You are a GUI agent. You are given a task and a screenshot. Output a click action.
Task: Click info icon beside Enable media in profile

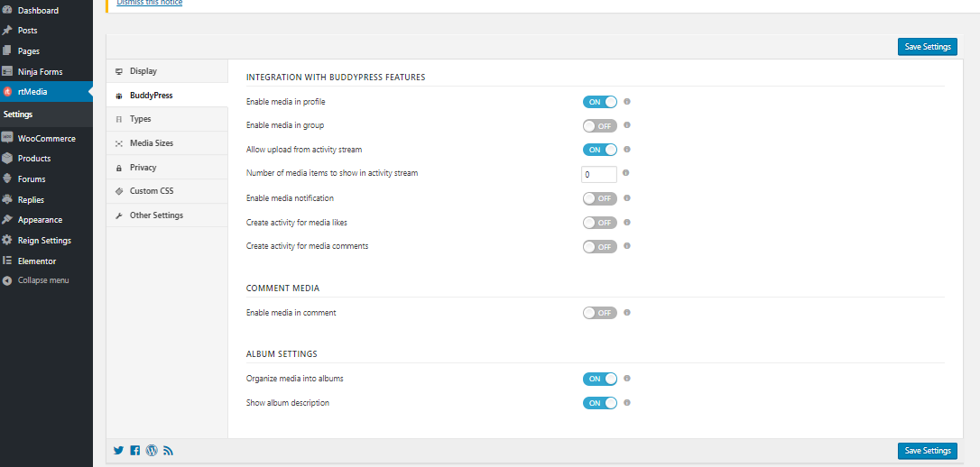pos(627,101)
